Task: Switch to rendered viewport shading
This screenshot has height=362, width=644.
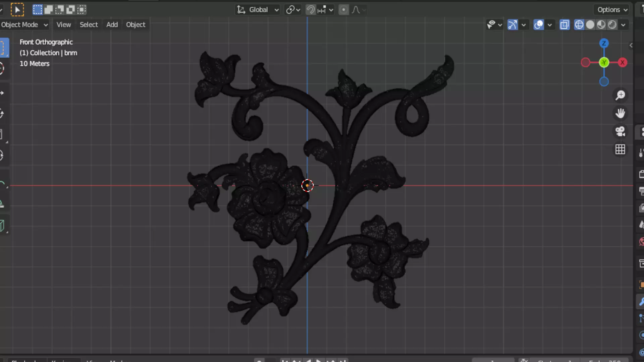Action: (x=612, y=24)
